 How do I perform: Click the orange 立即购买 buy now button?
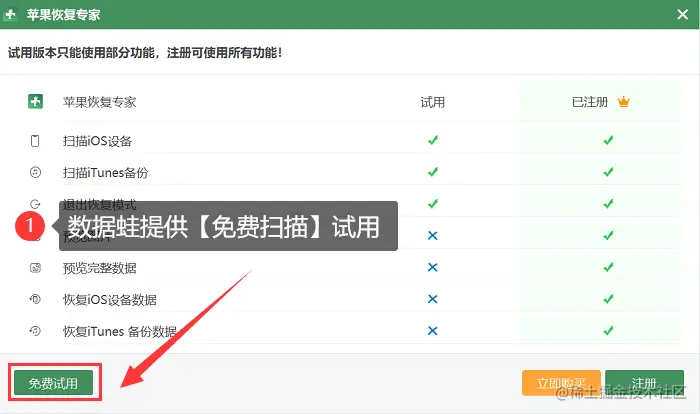point(561,382)
